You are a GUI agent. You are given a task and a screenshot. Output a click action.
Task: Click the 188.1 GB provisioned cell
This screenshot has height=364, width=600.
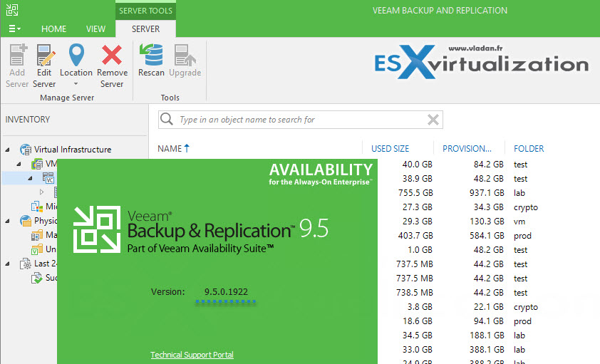(487, 336)
